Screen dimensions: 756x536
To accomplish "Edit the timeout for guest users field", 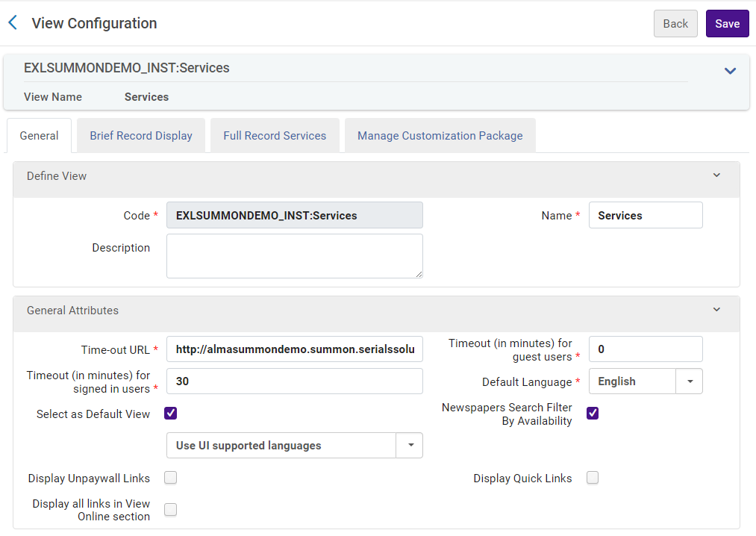I will pos(646,349).
